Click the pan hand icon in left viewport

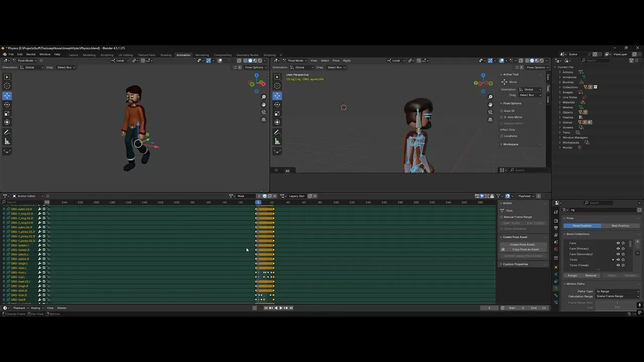tap(264, 105)
